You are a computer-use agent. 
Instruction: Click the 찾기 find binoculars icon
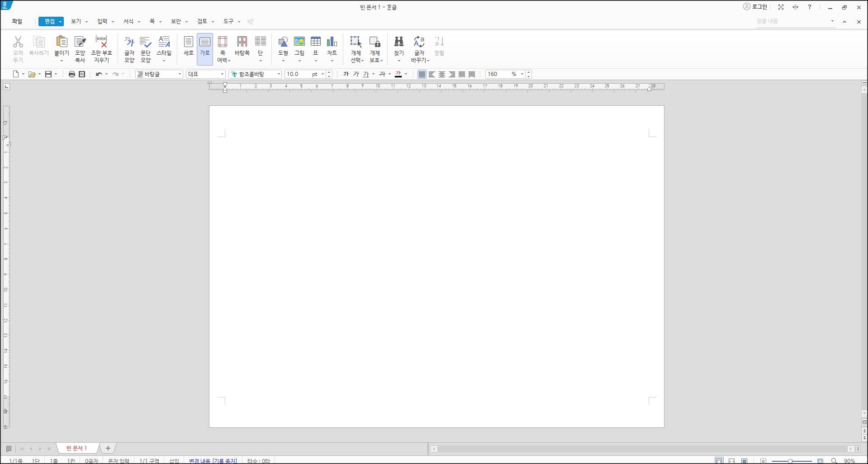[399, 42]
